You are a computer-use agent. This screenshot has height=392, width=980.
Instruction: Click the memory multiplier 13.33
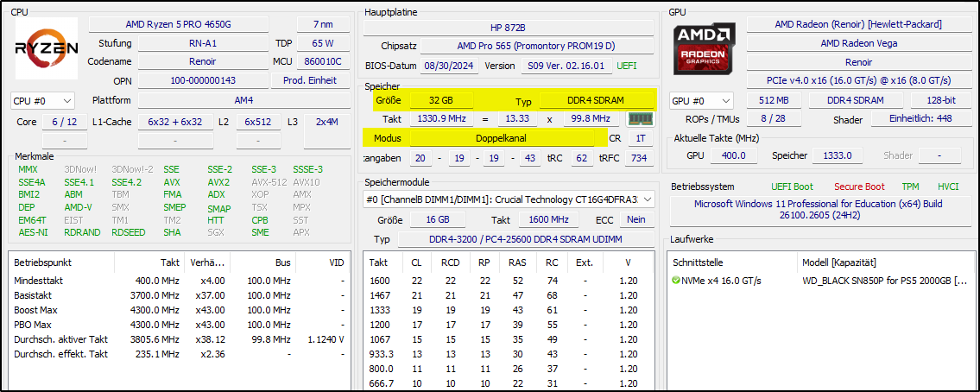click(517, 119)
